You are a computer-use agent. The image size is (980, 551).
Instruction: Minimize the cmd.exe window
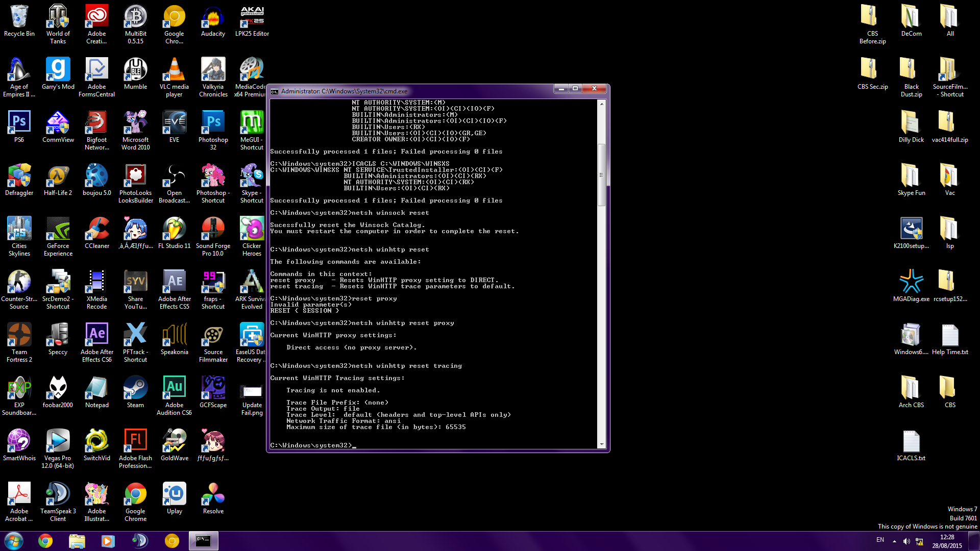pyautogui.click(x=561, y=89)
